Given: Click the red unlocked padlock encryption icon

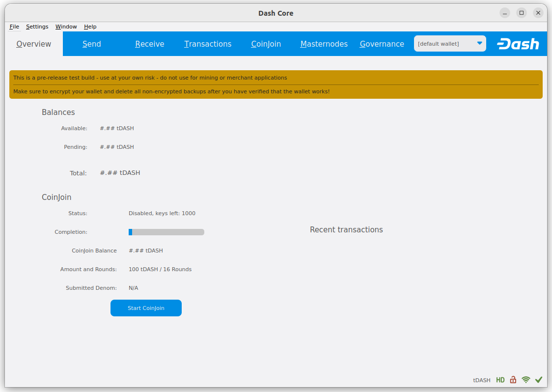Looking at the screenshot, I should coord(513,380).
